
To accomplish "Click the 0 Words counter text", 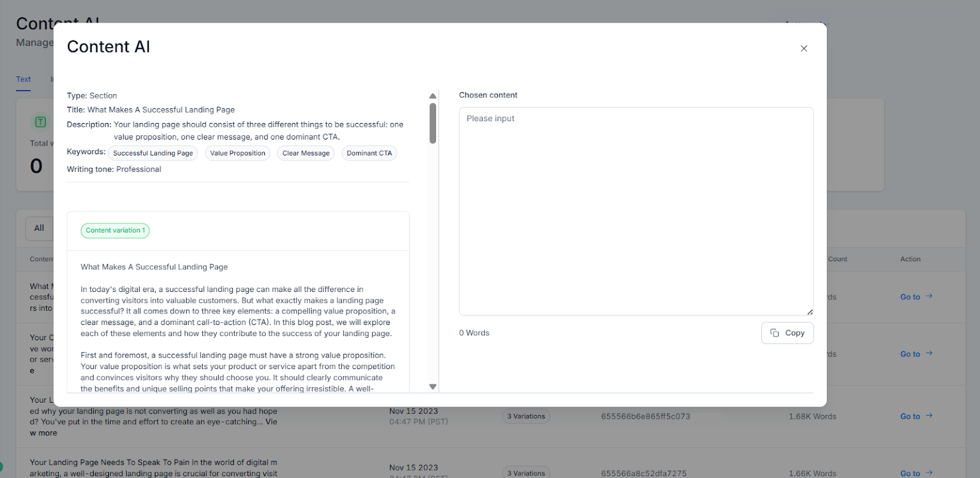I will pyautogui.click(x=474, y=333).
